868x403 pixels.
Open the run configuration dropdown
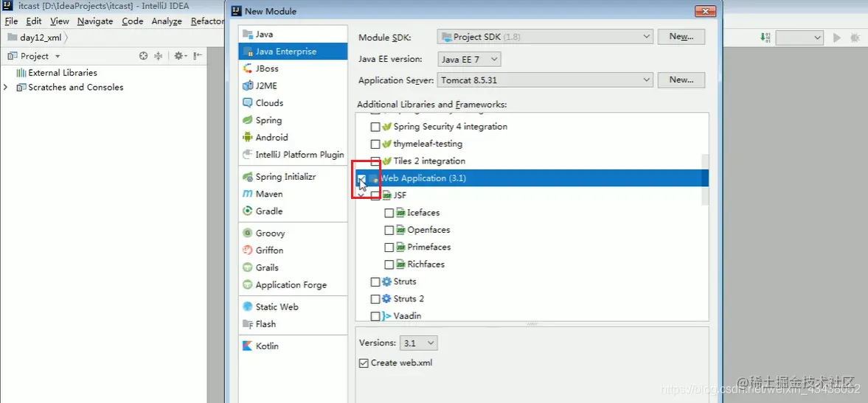click(x=799, y=38)
